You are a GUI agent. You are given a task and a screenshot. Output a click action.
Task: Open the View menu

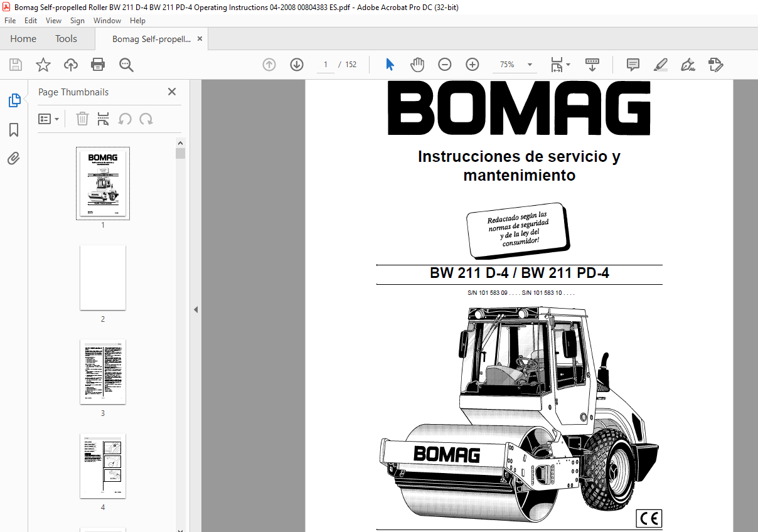pyautogui.click(x=54, y=21)
